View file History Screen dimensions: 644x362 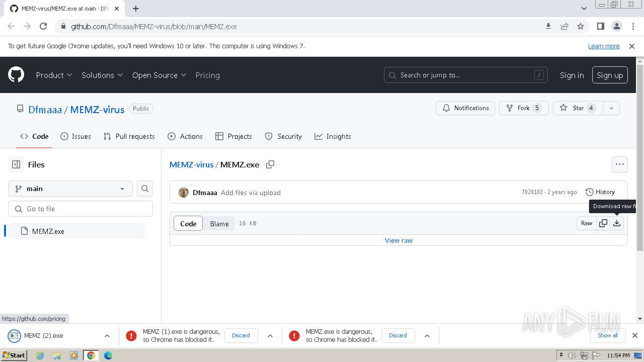600,192
